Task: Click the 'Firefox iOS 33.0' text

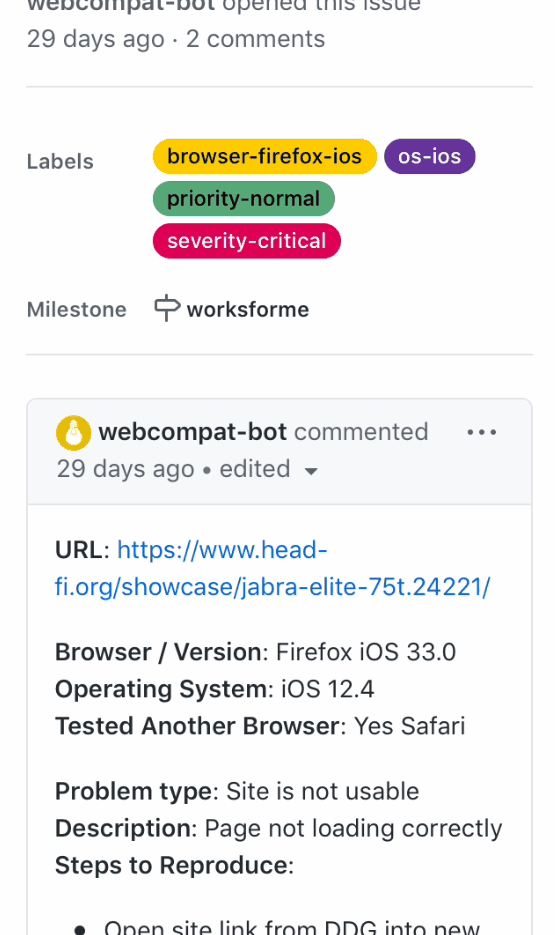Action: 365,652
